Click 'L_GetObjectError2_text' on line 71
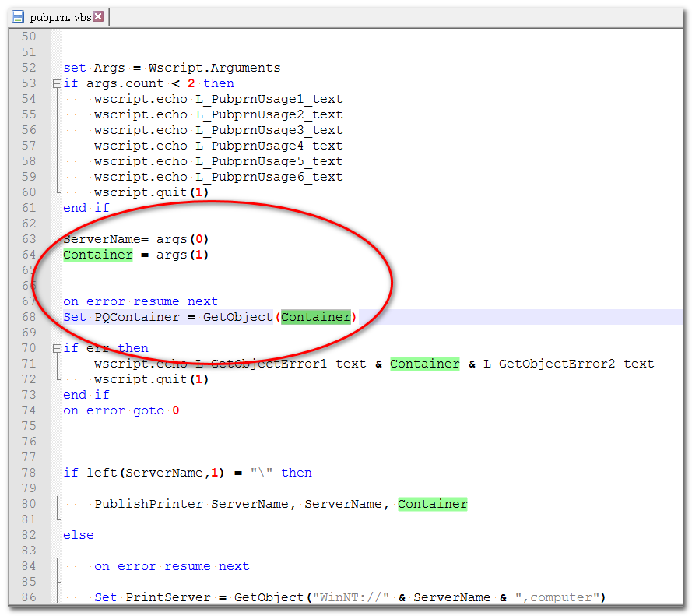 568,364
